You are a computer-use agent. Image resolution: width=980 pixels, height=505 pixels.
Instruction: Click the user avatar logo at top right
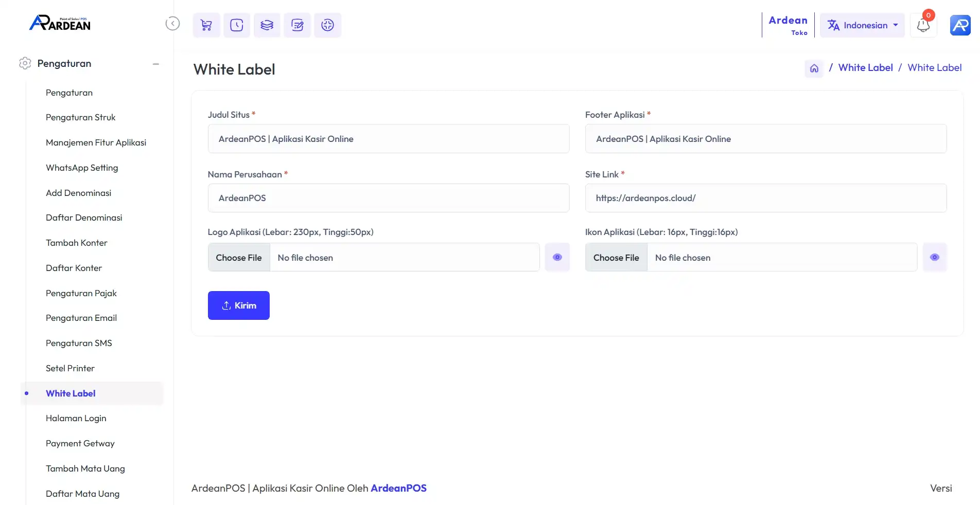(x=960, y=25)
